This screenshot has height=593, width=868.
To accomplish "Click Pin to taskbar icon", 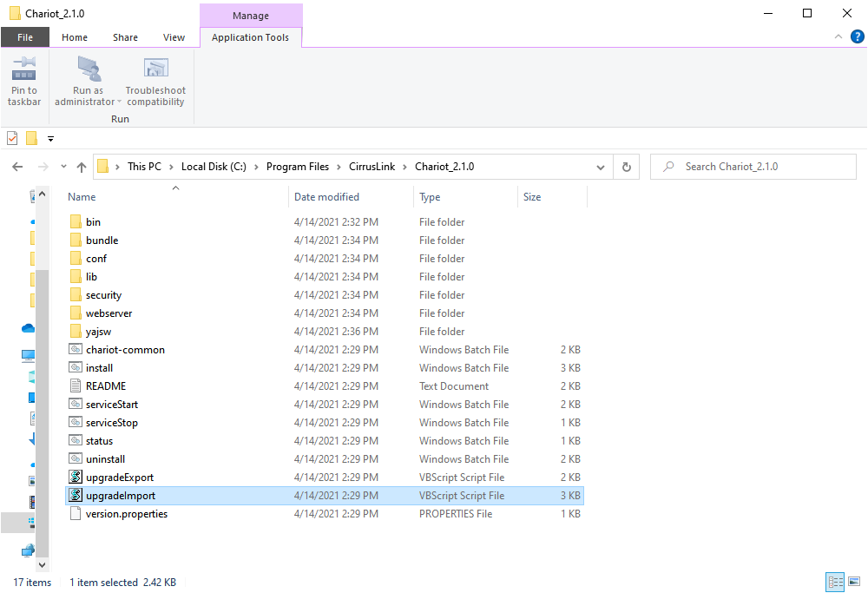I will (x=24, y=69).
